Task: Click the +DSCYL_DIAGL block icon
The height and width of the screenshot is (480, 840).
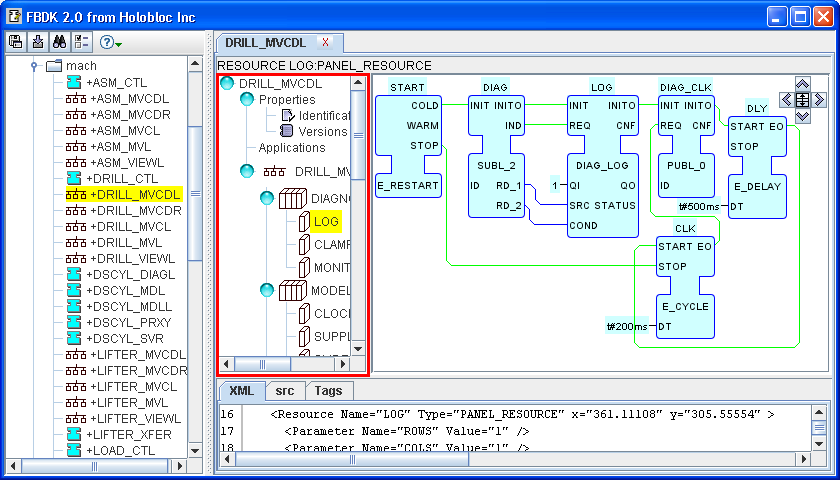Action: click(74, 275)
